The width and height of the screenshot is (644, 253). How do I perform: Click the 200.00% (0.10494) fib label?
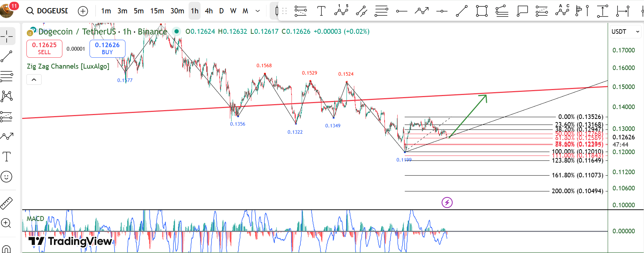click(578, 191)
